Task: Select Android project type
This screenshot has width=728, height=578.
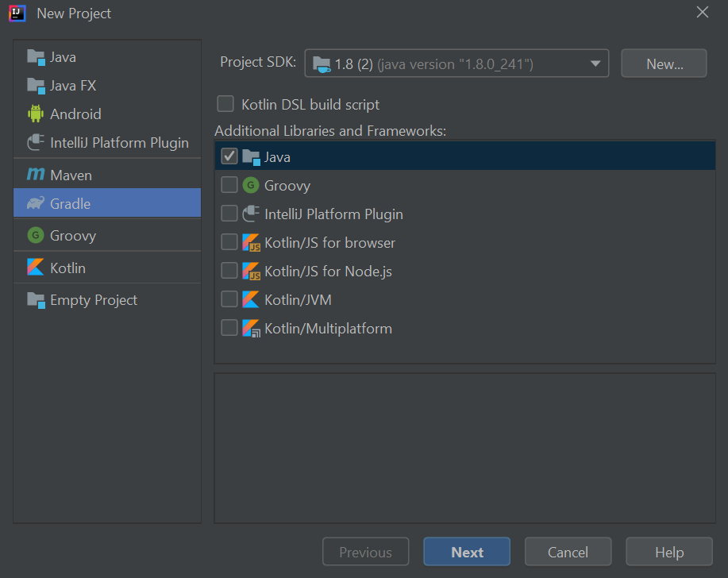Action: point(107,114)
